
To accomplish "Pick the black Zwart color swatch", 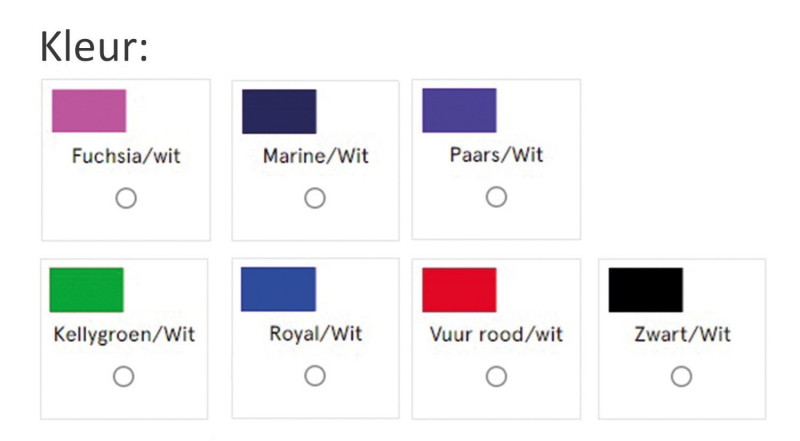I will pyautogui.click(x=645, y=290).
